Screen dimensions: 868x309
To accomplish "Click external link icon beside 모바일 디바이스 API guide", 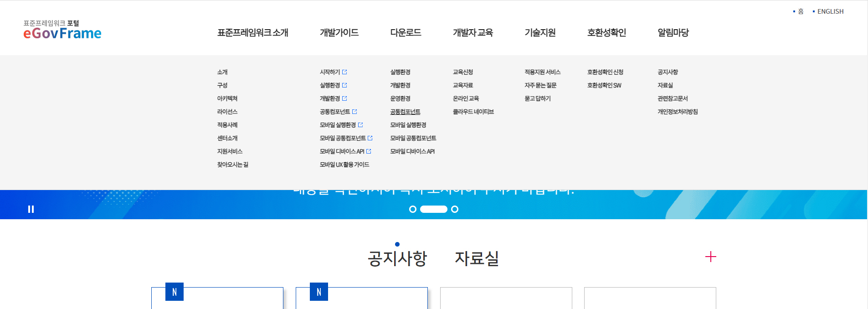I will tap(369, 151).
